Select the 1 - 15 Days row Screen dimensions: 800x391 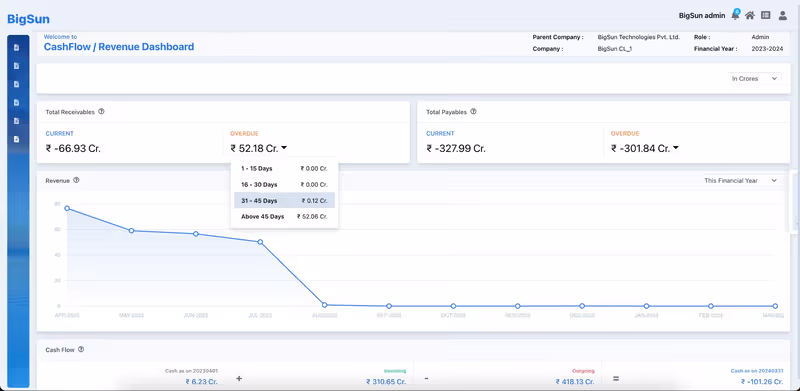[x=284, y=168]
